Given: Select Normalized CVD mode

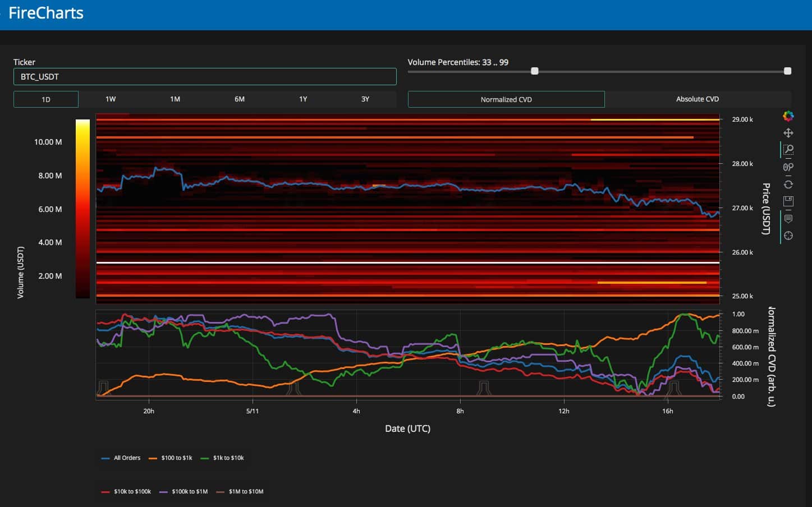Looking at the screenshot, I should 506,99.
